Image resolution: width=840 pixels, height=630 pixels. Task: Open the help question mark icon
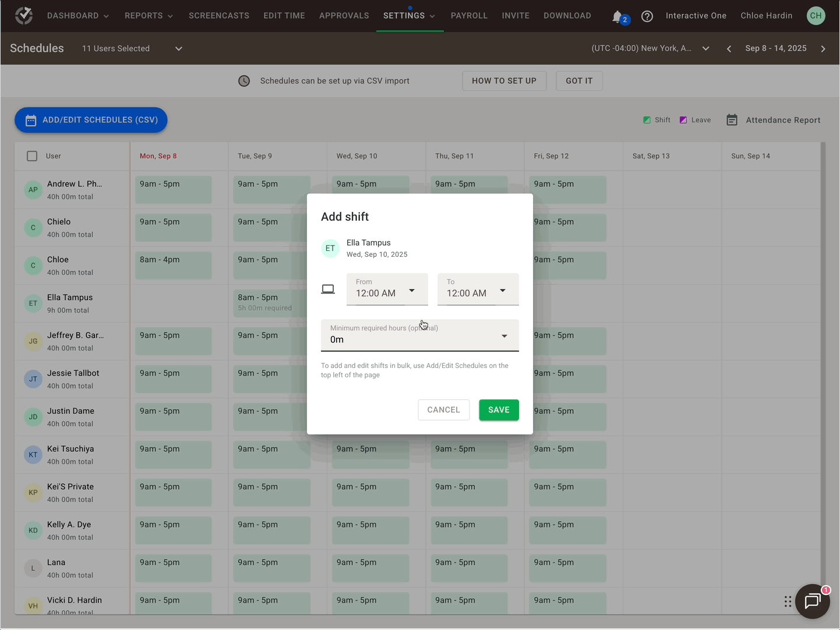point(647,16)
